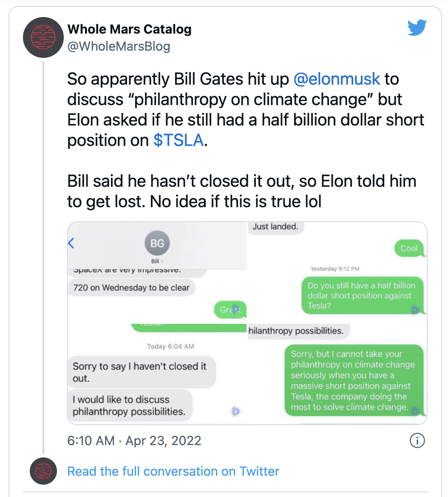
Task: Click the 720 on Wednesday message bubble
Action: tap(132, 288)
